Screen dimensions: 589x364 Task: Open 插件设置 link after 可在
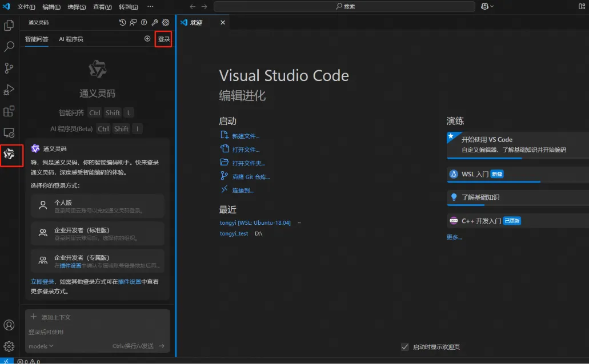(130, 281)
